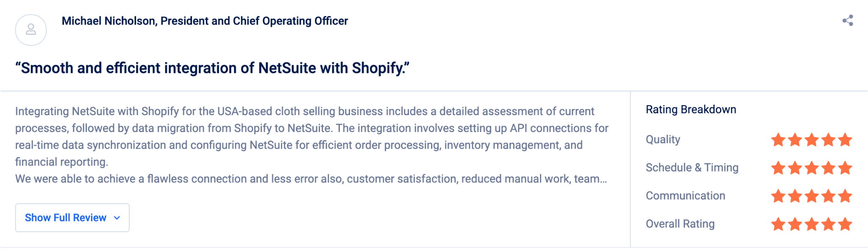Click the third star in Schedule & Timing
Viewport: 868px width, 249px height.
click(x=812, y=168)
